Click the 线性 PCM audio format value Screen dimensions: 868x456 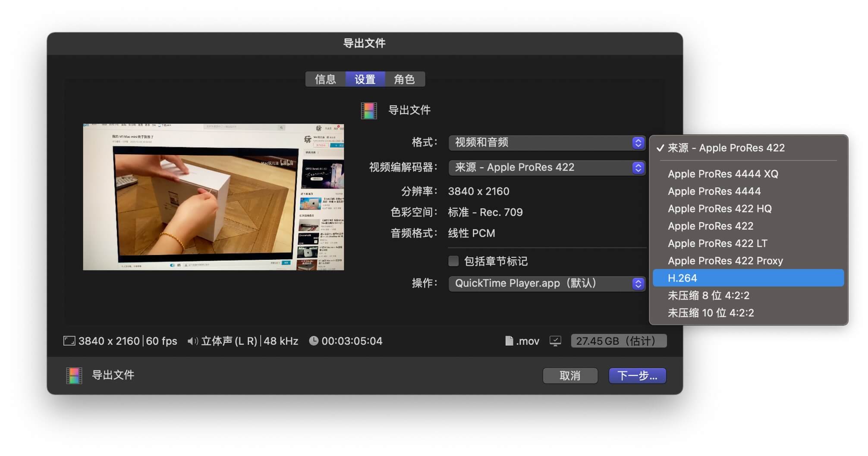(x=472, y=233)
